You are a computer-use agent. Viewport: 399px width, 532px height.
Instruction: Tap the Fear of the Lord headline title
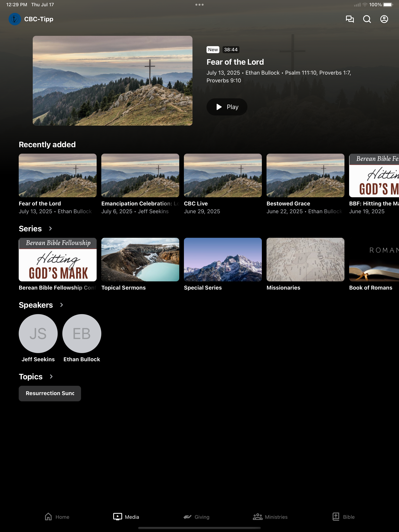coord(235,62)
